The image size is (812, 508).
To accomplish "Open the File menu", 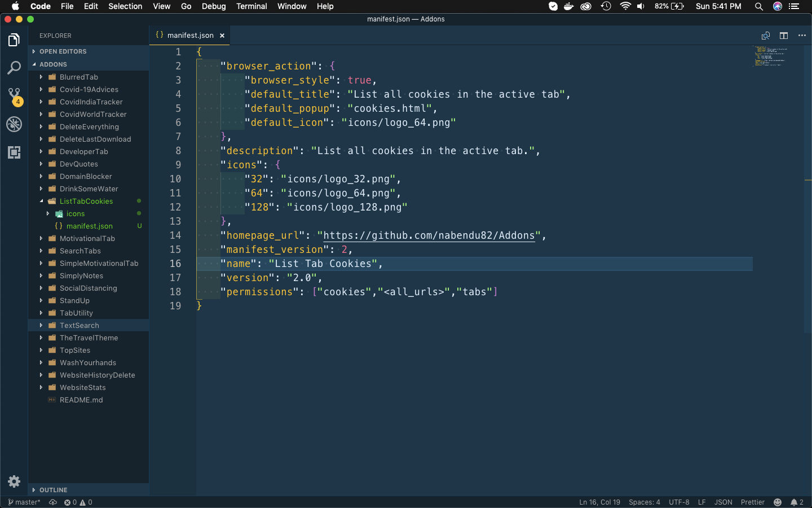I will click(x=67, y=6).
